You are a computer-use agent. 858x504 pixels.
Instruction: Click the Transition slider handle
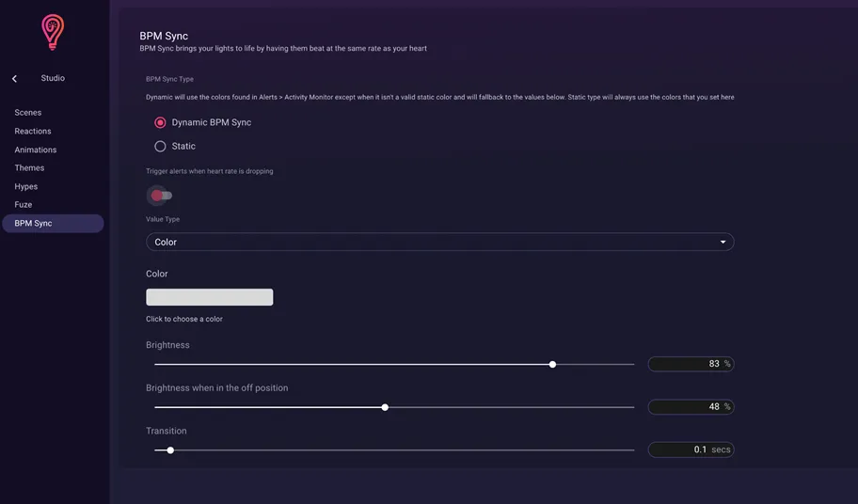(170, 450)
